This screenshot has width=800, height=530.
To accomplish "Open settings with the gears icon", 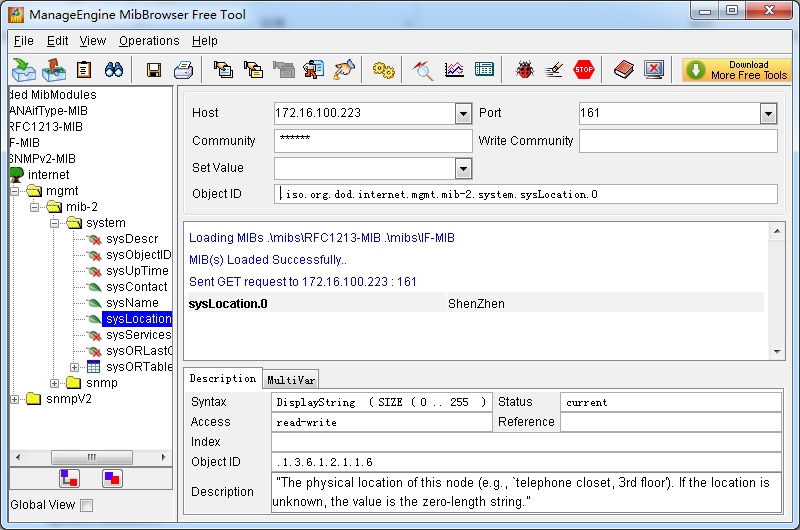I will click(384, 70).
